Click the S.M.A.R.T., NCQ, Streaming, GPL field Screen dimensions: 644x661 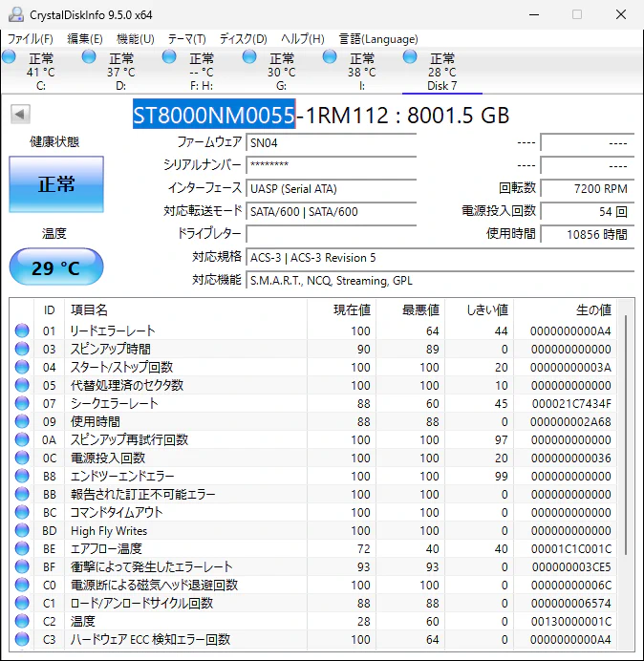coord(440,280)
